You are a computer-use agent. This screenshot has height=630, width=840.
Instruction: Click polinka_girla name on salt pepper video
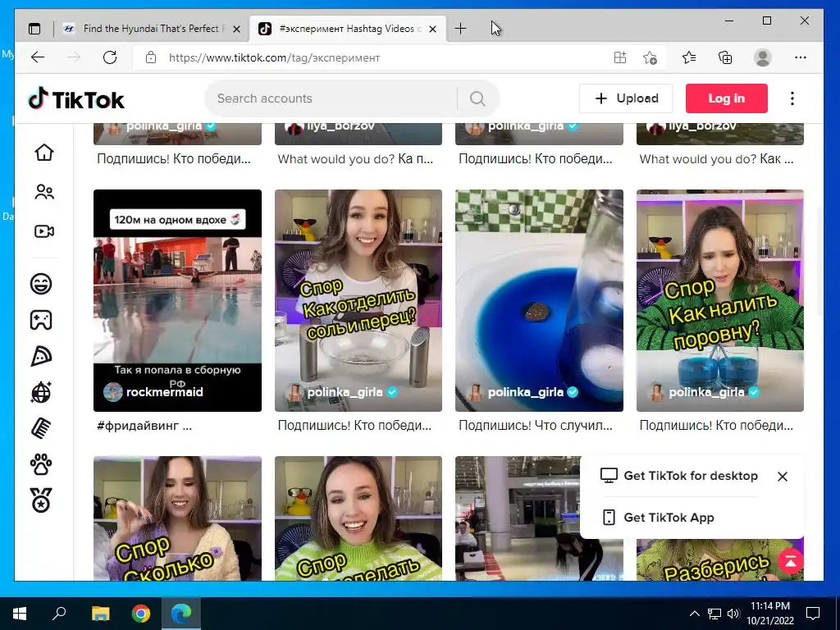(x=345, y=392)
